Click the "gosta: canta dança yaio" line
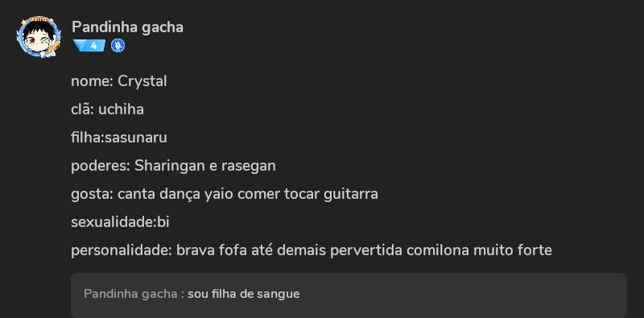 click(225, 194)
